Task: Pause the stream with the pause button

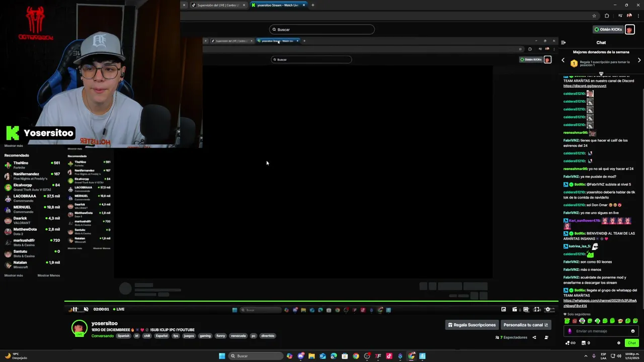Action: (x=74, y=309)
